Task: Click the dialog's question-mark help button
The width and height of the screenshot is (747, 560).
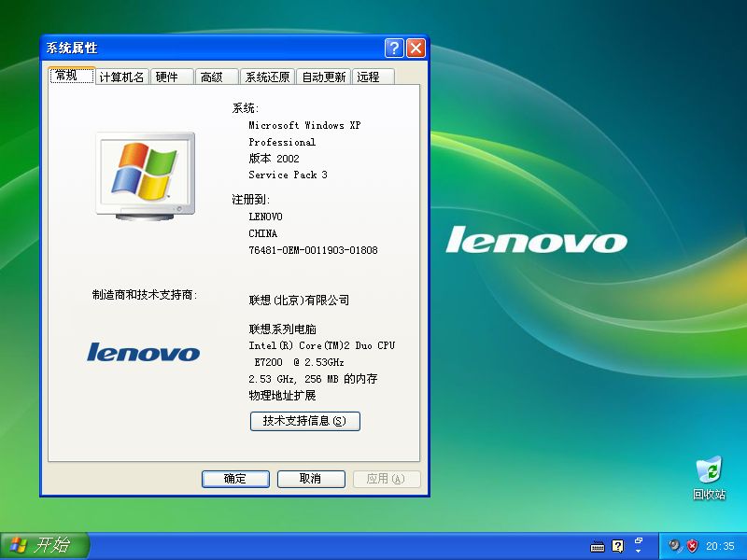Action: pos(394,49)
